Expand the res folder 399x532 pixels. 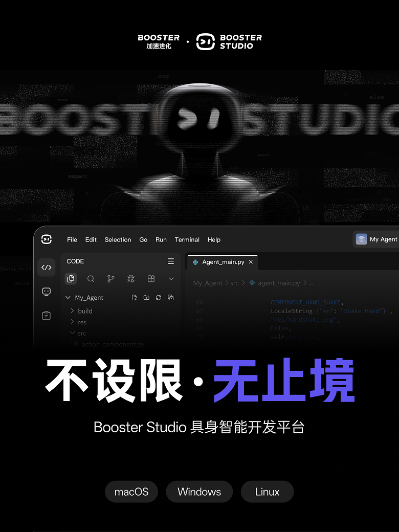(72, 322)
